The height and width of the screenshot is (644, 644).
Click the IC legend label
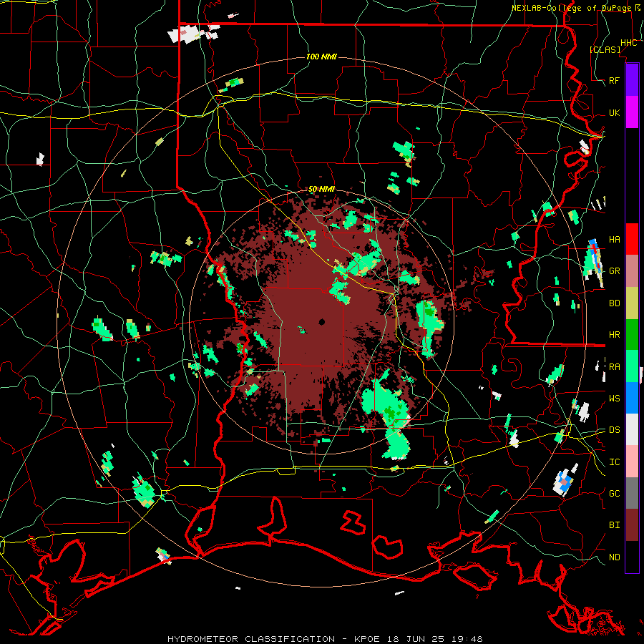(614, 462)
